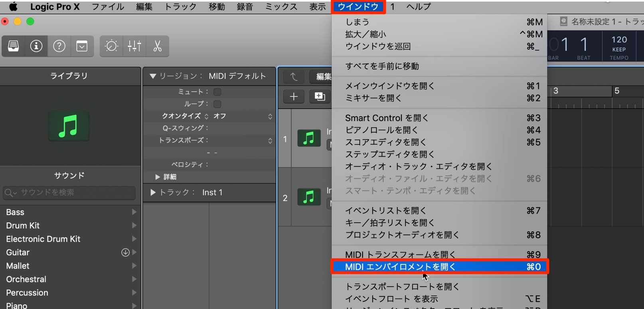Choose MIDI エンバイロメントを開く
This screenshot has height=309, width=644.
point(439,267)
